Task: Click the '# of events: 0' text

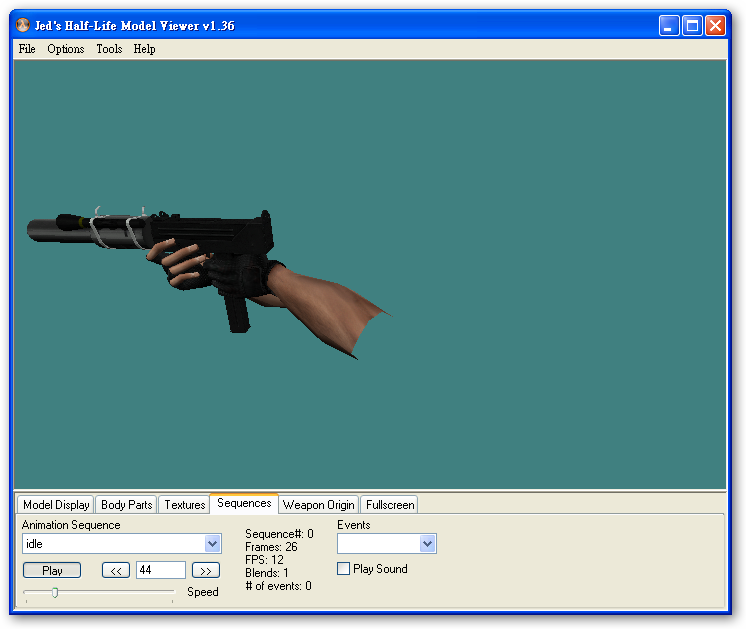Action: coord(278,586)
